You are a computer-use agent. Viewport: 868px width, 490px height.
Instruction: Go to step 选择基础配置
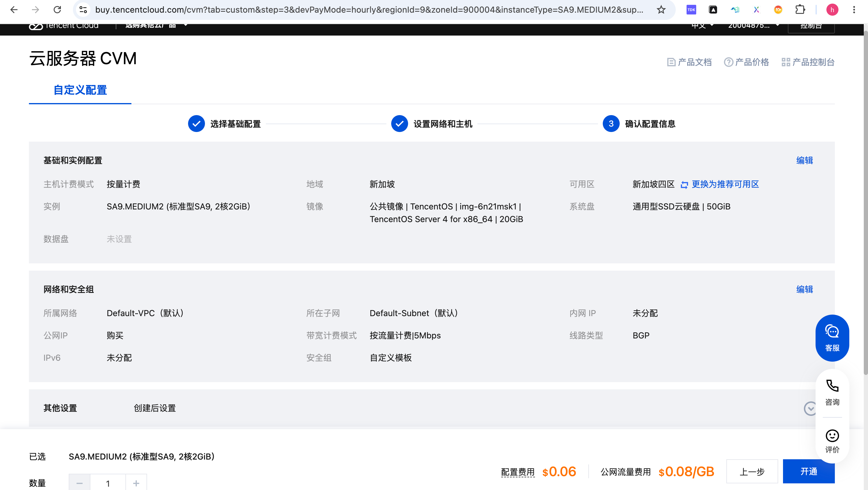(225, 124)
